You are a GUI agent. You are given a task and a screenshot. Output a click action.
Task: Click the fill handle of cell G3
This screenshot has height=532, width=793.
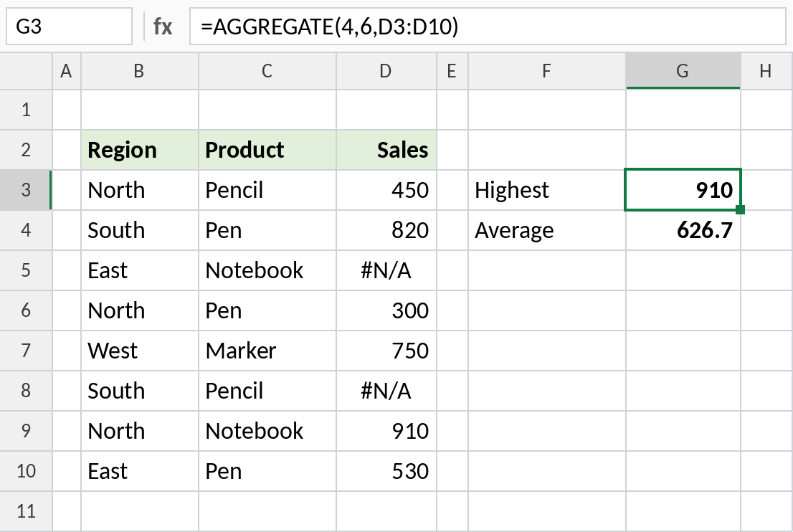[741, 209]
